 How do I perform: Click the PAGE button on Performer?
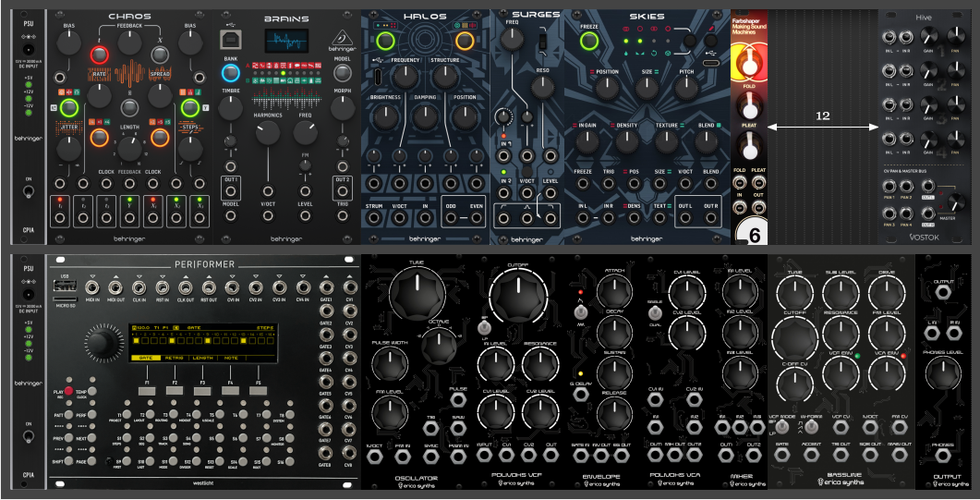click(91, 461)
